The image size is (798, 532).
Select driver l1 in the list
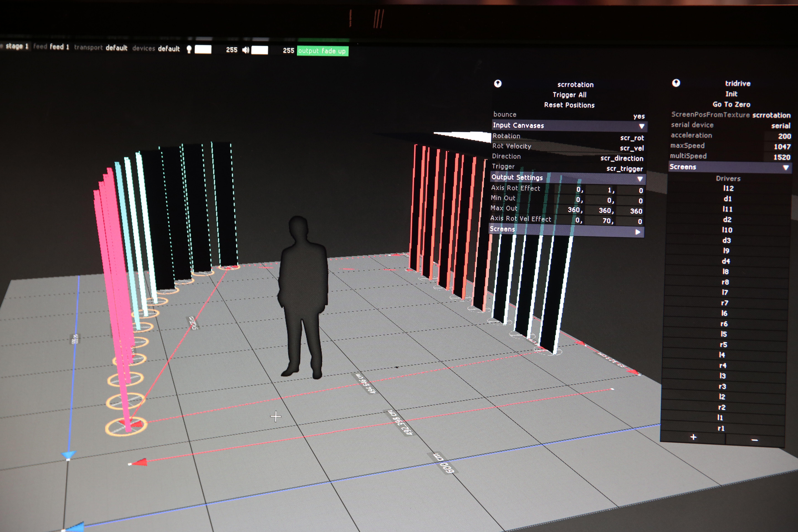tap(720, 418)
